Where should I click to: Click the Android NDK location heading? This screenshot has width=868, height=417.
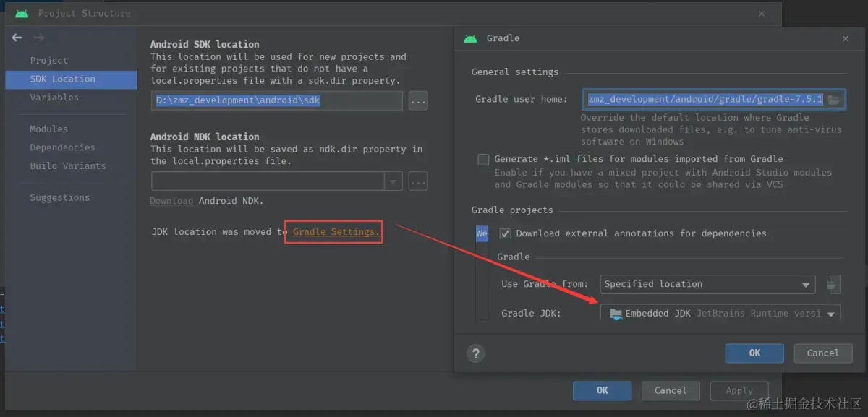(x=205, y=137)
